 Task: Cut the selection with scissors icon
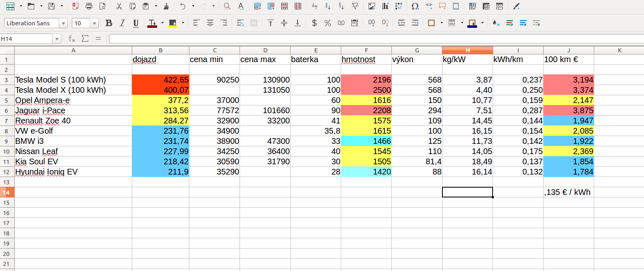pyautogui.click(x=119, y=6)
